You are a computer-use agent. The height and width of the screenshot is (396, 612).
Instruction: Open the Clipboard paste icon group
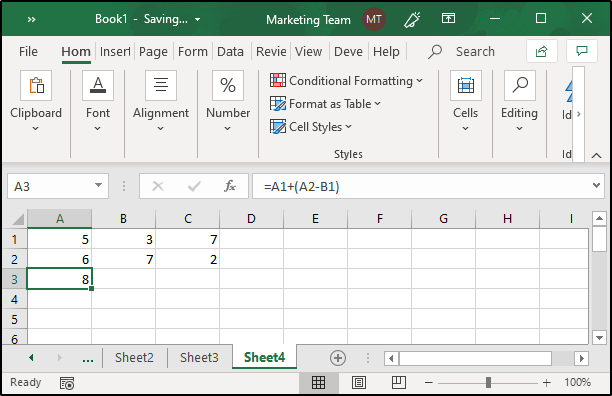point(36,85)
